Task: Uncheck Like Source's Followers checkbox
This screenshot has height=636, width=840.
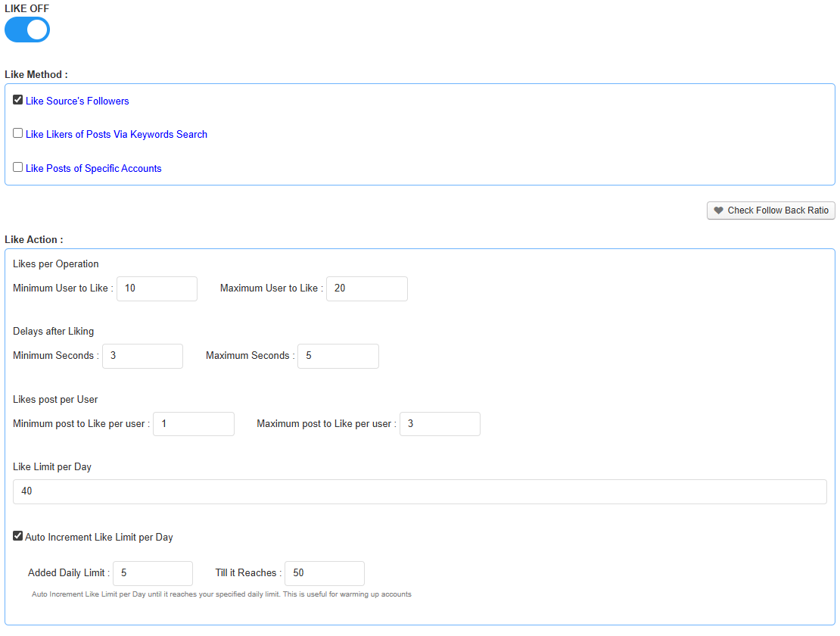Action: (18, 100)
